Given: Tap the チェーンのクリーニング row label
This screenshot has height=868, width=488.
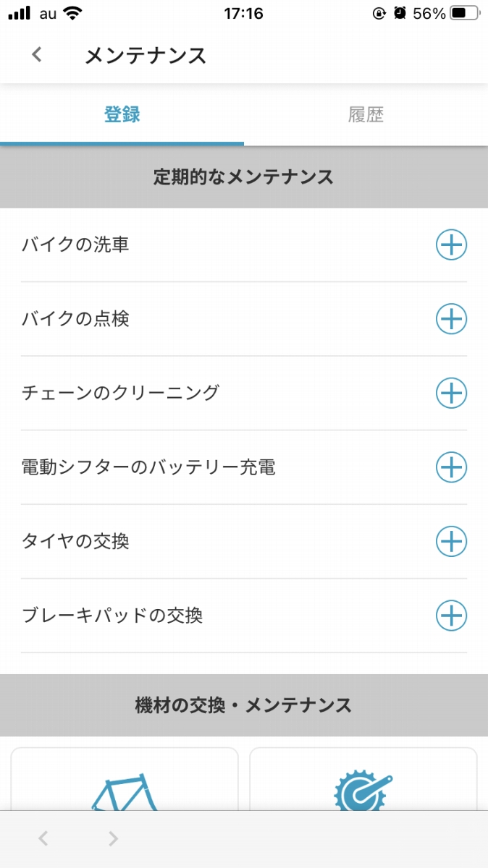Looking at the screenshot, I should (x=120, y=393).
